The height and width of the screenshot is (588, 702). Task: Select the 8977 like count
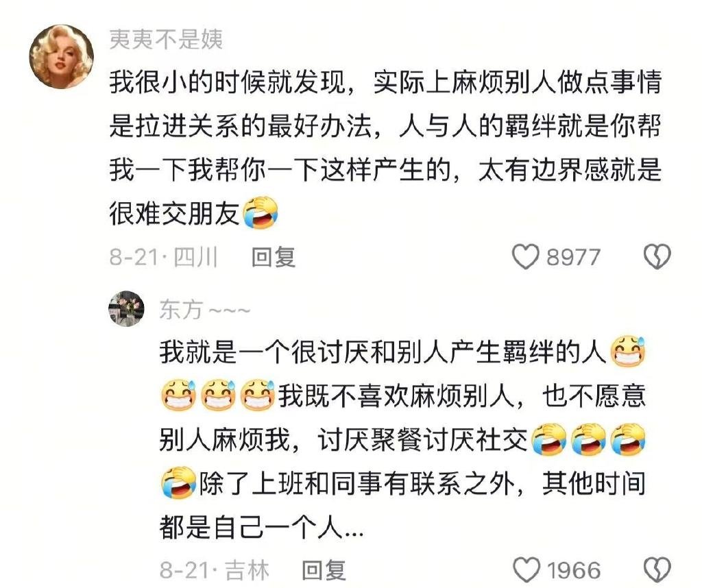pyautogui.click(x=574, y=257)
